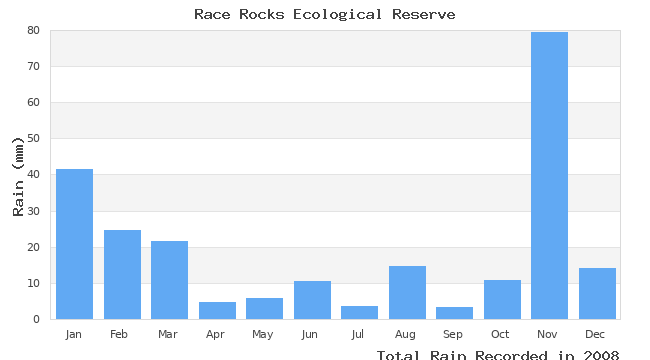Click the September rainfall bar
Screen dimensions: 650x360
pos(454,313)
